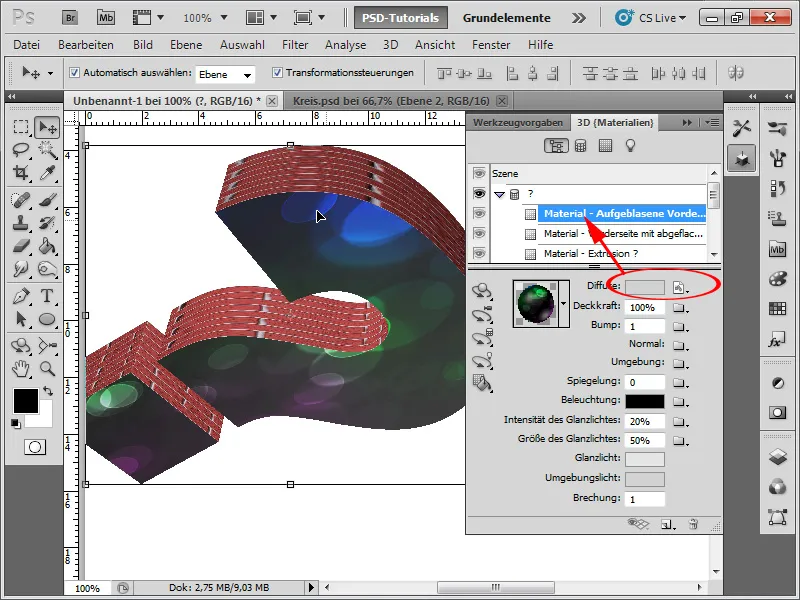Show whole scene in 3D panel

(556, 146)
